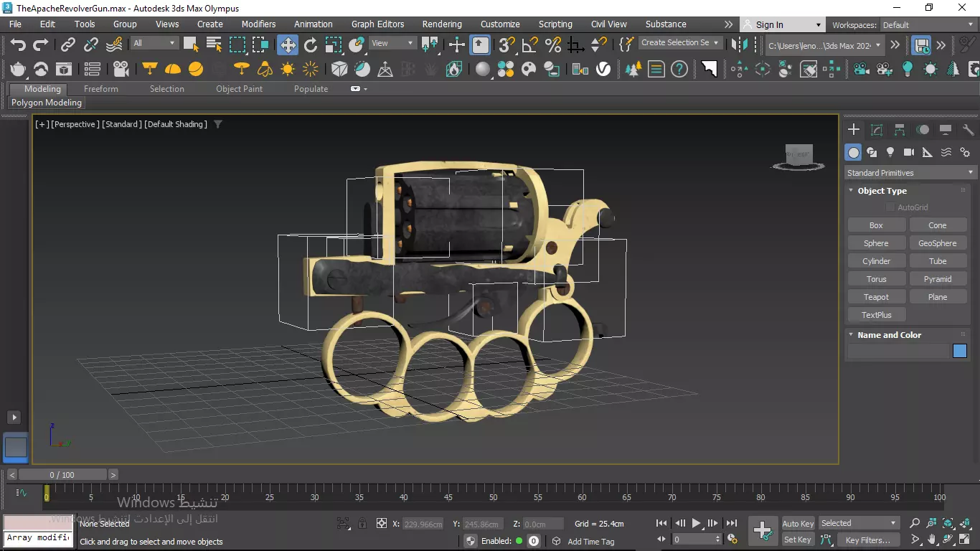The height and width of the screenshot is (551, 980).
Task: Open the Utilities wrench panel tab
Action: point(969,130)
